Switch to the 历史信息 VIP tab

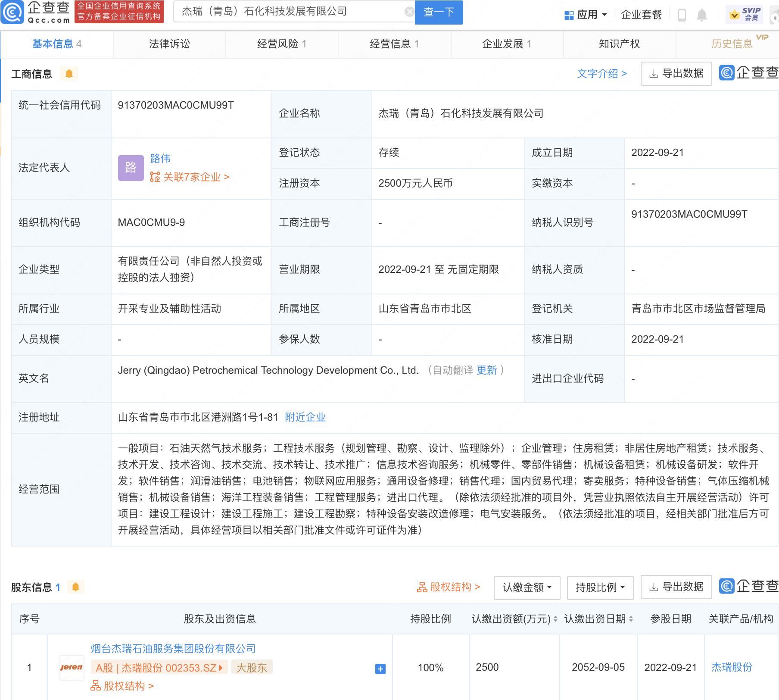[732, 44]
